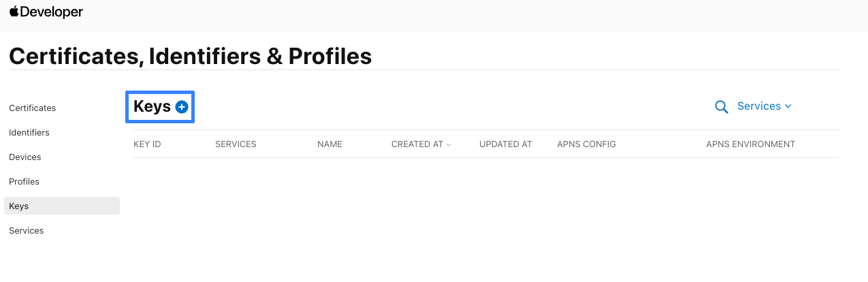This screenshot has height=282, width=868.
Task: Open Certificates in the sidebar
Action: 33,108
